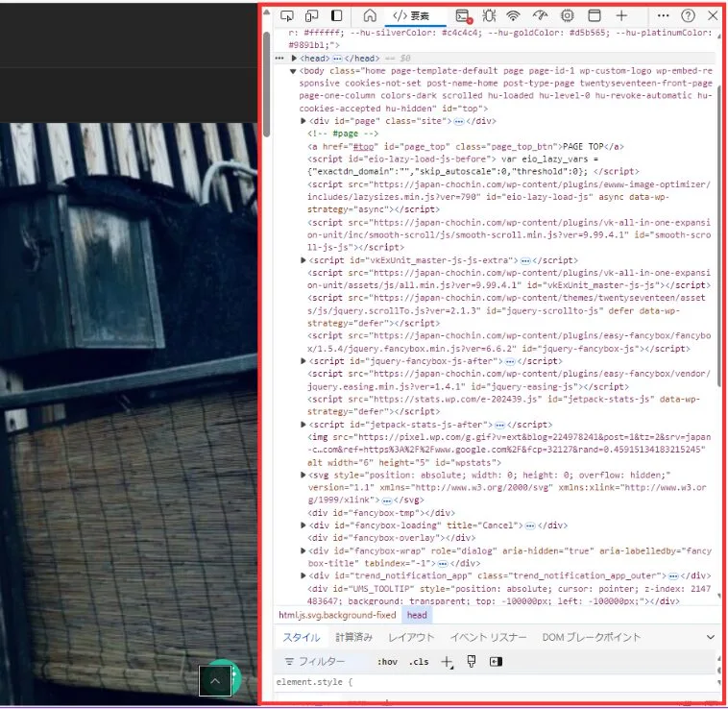Open the DevTools welcome home tab

tap(370, 16)
